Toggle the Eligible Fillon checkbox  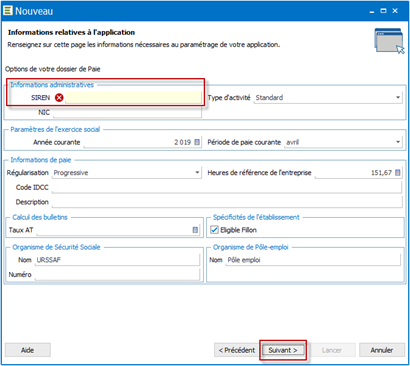[x=214, y=230]
